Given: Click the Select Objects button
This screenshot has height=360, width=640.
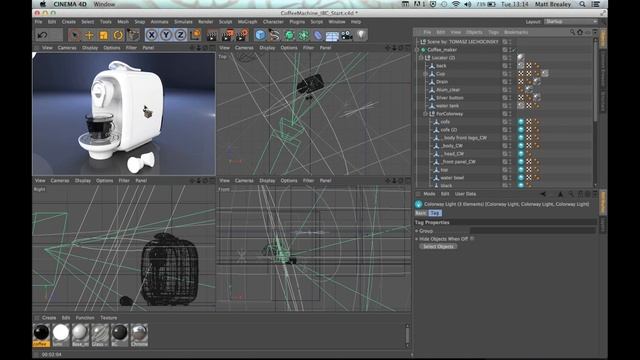Looking at the screenshot, I should point(438,247).
